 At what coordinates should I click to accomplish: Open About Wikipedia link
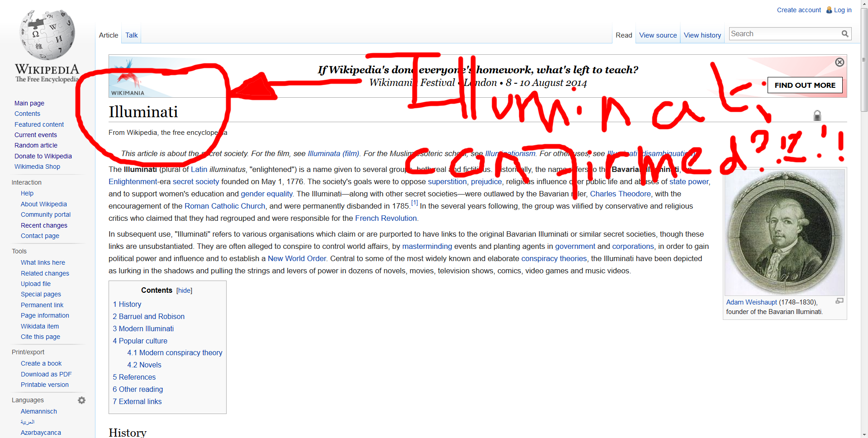tap(44, 204)
